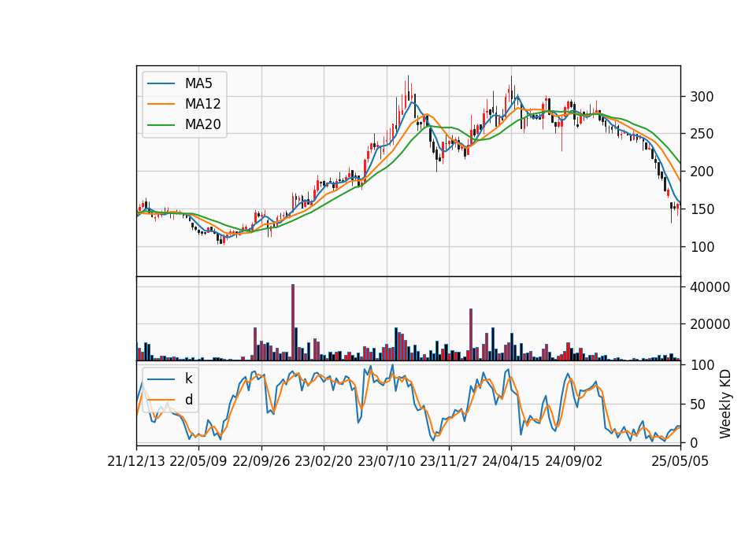The image size is (756, 543).
Task: Click the orange MA12 legend line sample
Action: click(161, 104)
